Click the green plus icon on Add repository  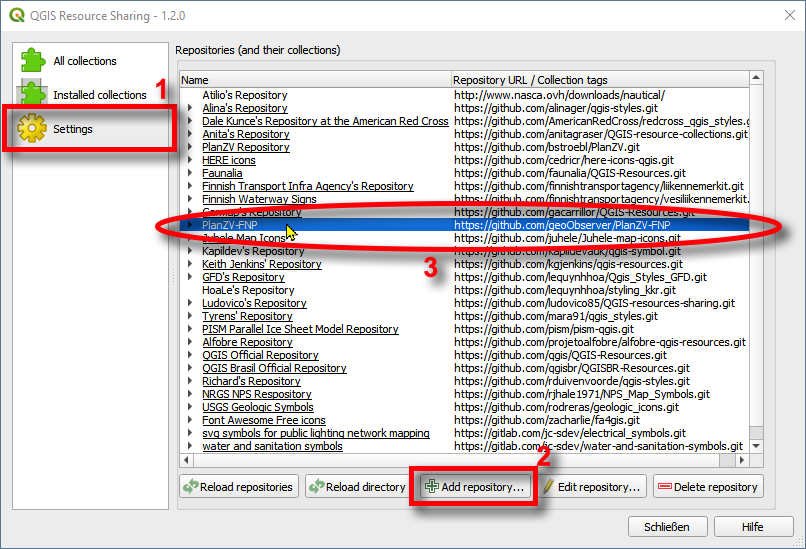[432, 486]
